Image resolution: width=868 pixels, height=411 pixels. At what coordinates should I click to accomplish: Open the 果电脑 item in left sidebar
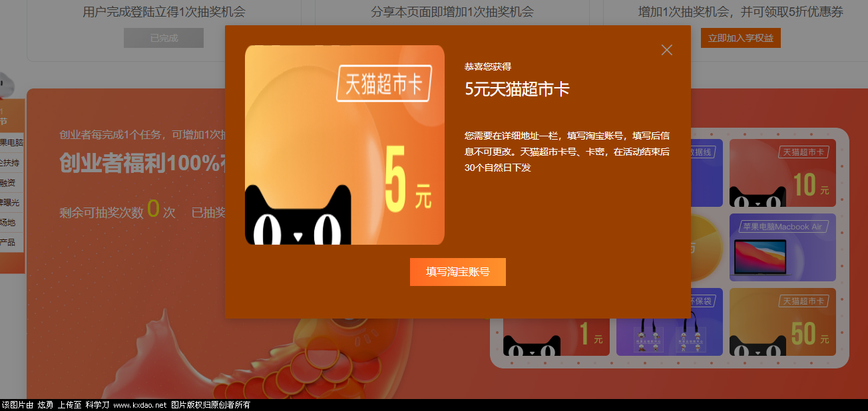coord(11,142)
